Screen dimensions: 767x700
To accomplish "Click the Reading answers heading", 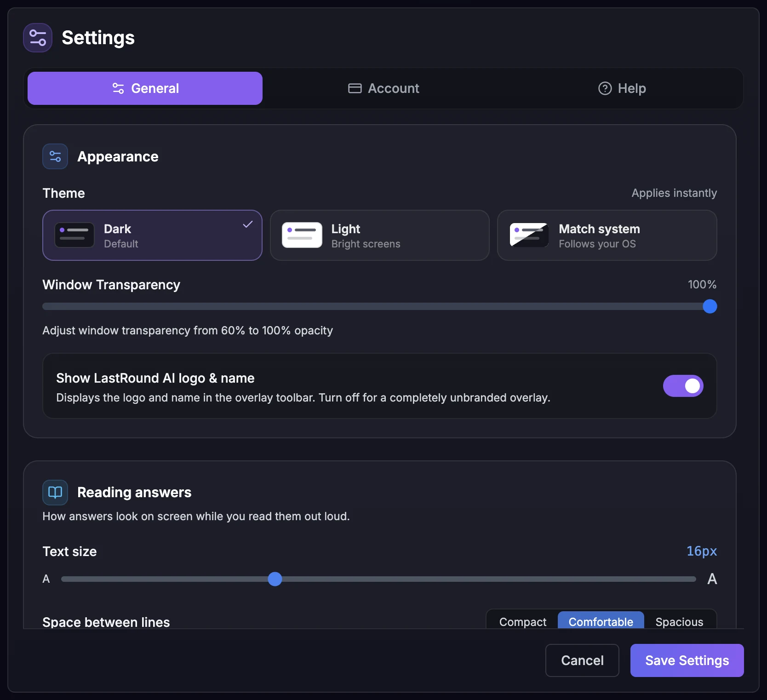I will (x=134, y=492).
